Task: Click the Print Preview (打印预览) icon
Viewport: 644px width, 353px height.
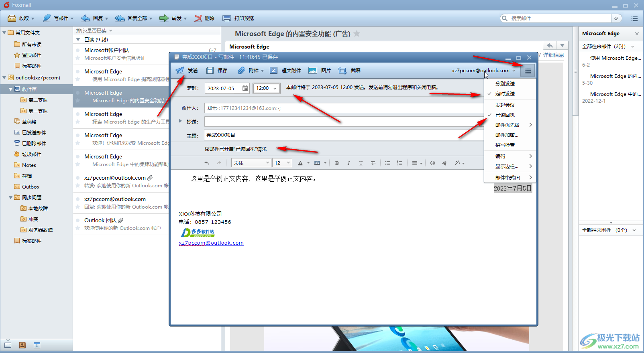Action: coord(227,18)
